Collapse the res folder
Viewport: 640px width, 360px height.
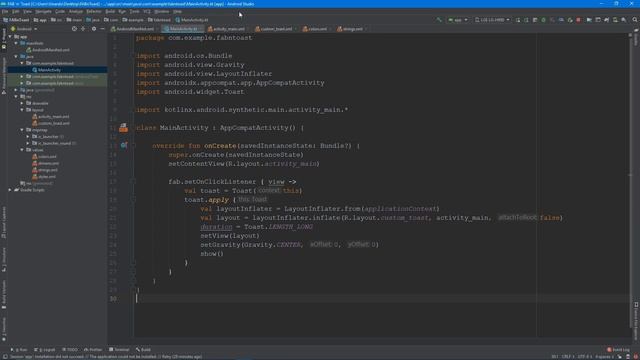click(16, 96)
